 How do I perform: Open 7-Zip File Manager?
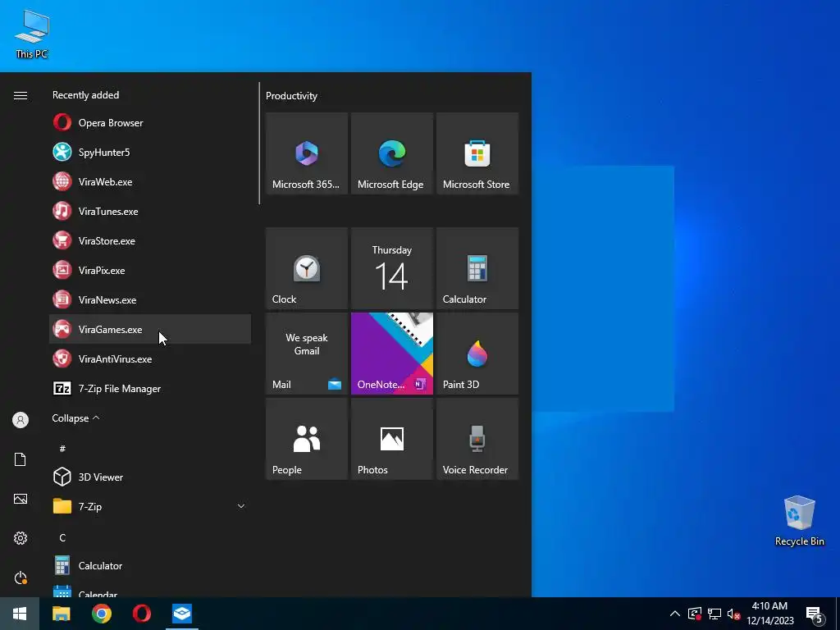pyautogui.click(x=150, y=388)
